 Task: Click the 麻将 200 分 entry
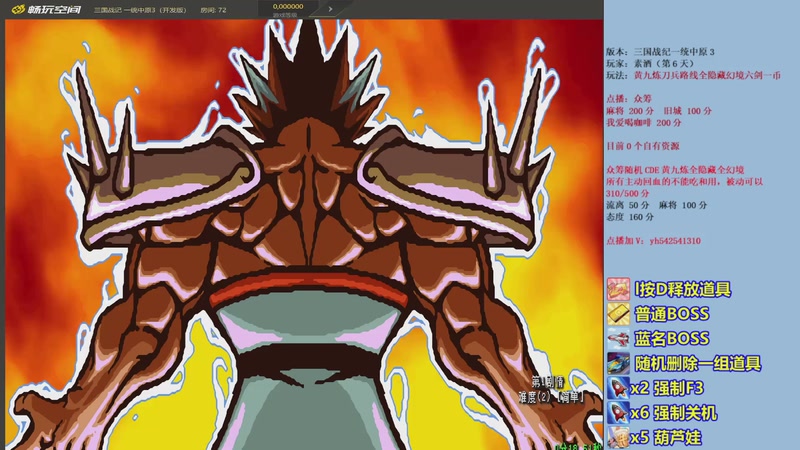630,111
